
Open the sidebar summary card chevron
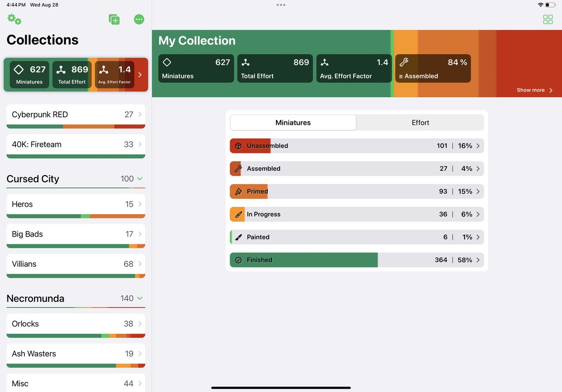click(x=140, y=74)
